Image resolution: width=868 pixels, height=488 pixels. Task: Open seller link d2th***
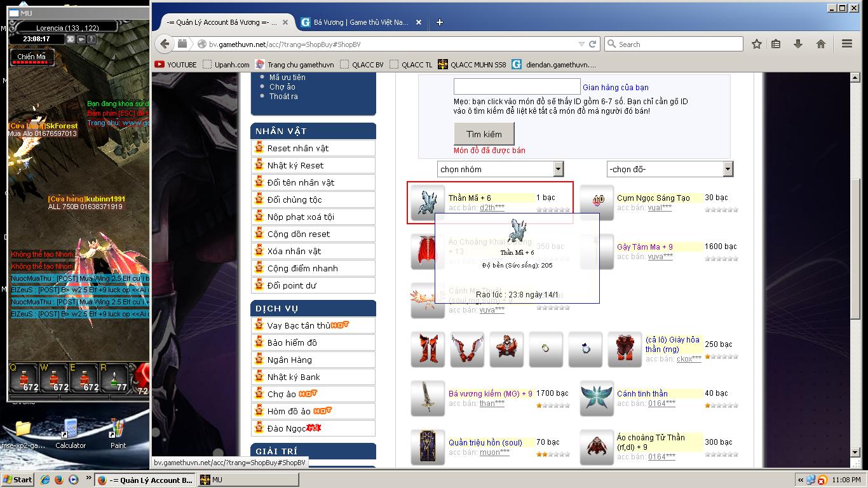[x=492, y=208]
